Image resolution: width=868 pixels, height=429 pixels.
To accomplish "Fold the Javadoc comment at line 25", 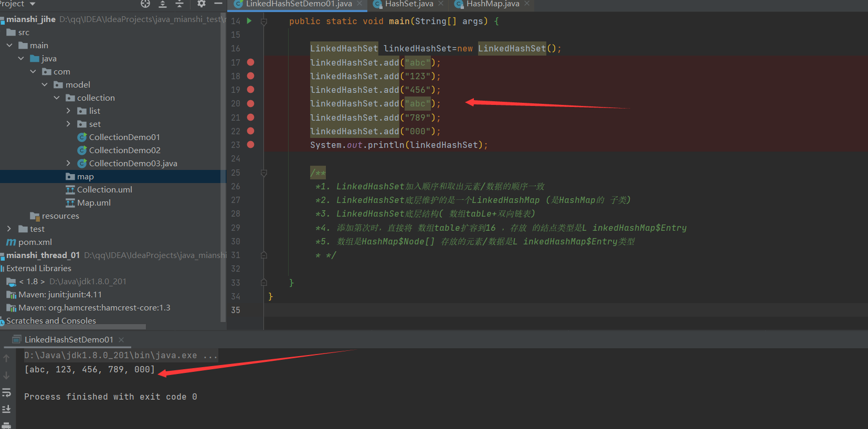I will pos(264,173).
